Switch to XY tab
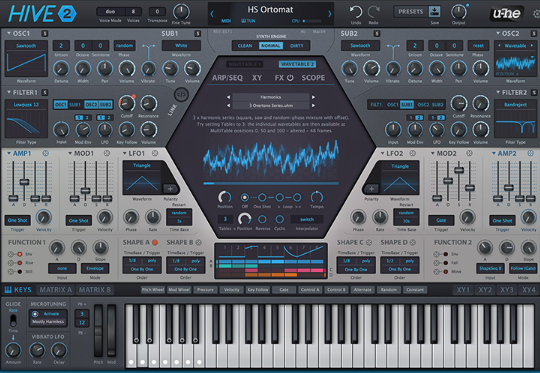This screenshot has height=373, width=540. coord(257,78)
